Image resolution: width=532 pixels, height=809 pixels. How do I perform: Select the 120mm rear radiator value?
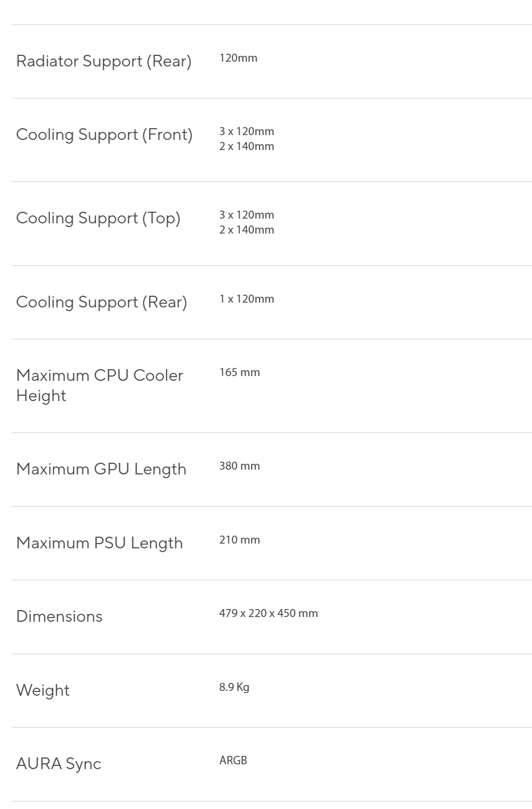pos(238,58)
